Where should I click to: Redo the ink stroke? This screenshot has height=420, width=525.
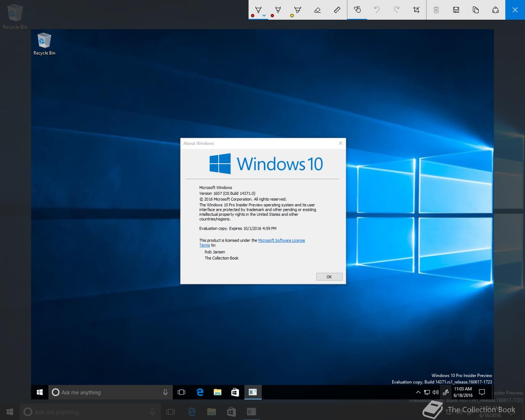397,9
